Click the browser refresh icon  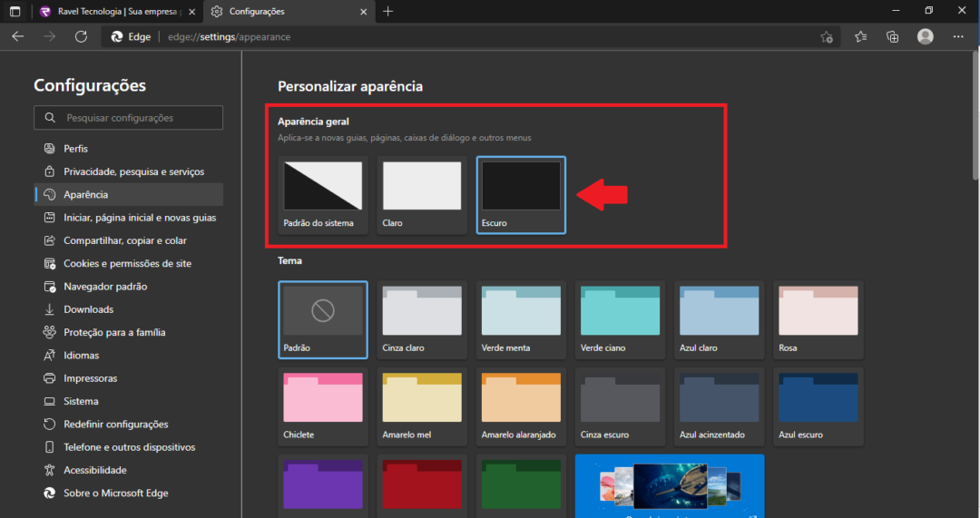click(x=82, y=37)
